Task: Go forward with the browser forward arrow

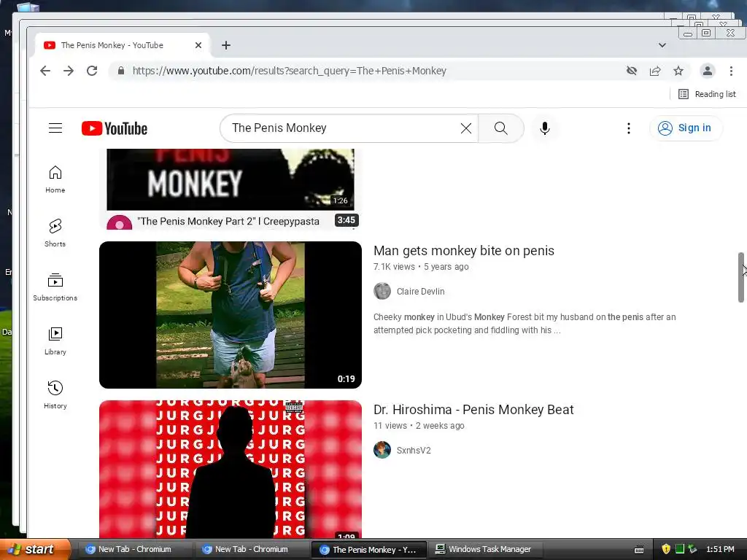Action: point(69,71)
